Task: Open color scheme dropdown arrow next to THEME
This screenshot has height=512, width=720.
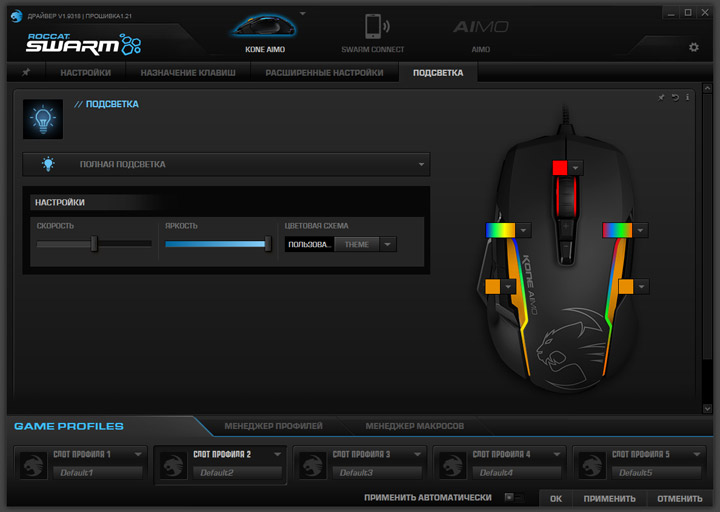Action: coord(388,244)
